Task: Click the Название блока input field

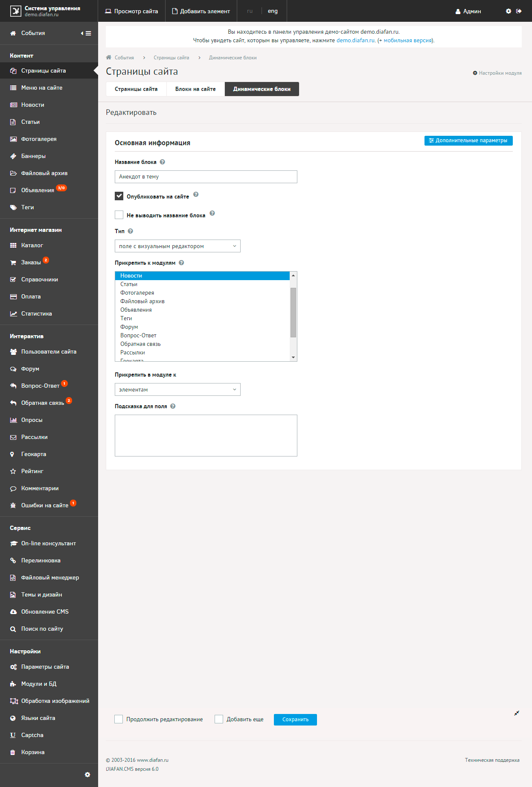Action: (206, 177)
